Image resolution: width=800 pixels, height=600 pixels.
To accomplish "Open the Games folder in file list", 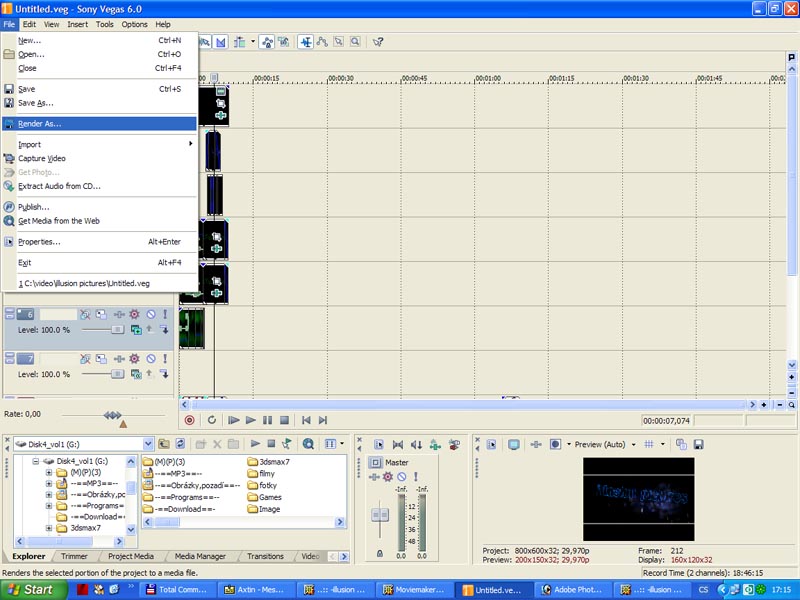I will click(x=264, y=497).
